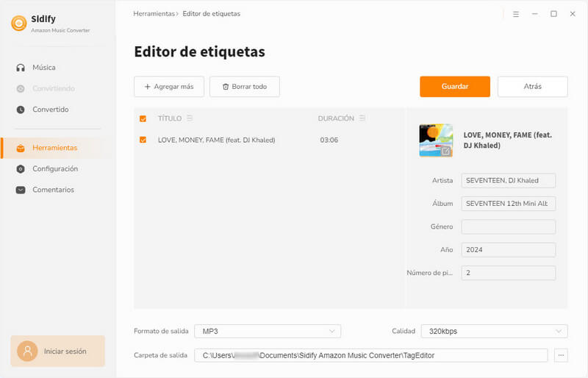Click Iniciar sesión button
Viewport: 588px width, 378px height.
58,352
